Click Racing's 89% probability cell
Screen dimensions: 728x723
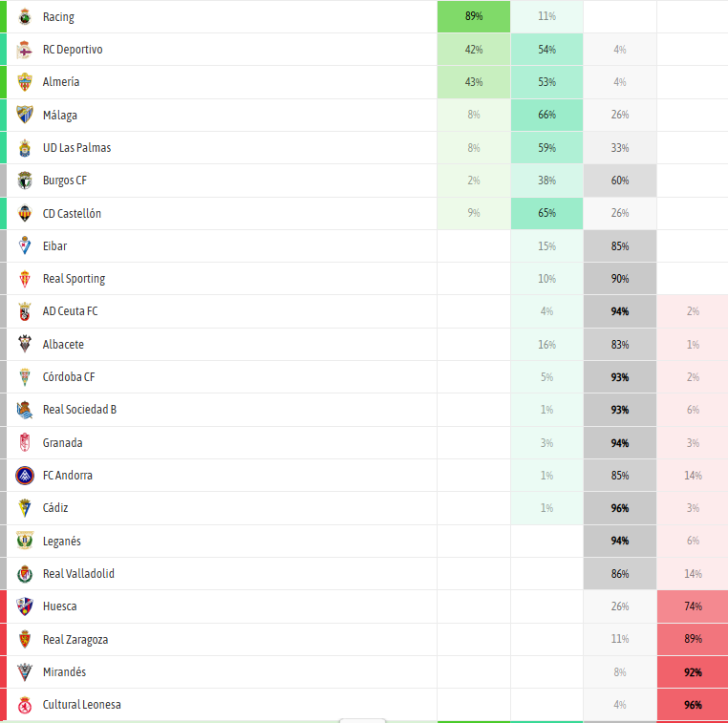point(474,16)
